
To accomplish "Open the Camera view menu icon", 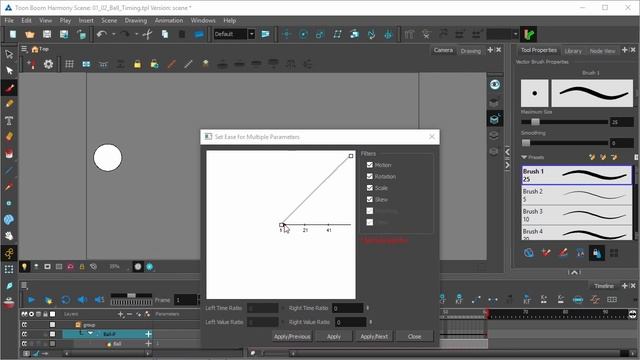I will [24, 49].
